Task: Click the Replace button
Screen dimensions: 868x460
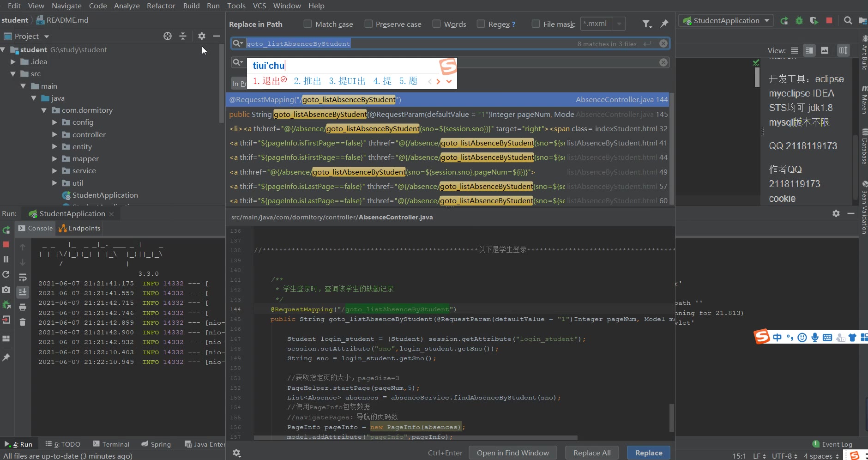Action: (x=649, y=453)
